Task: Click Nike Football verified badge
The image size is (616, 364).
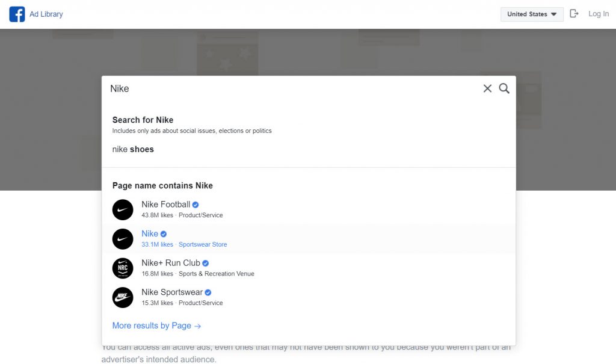Action: [x=196, y=205]
